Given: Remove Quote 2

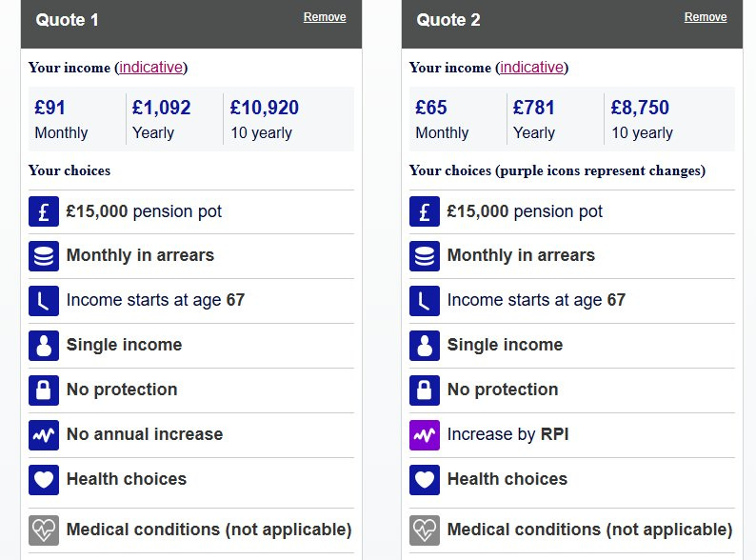Looking at the screenshot, I should (x=706, y=17).
